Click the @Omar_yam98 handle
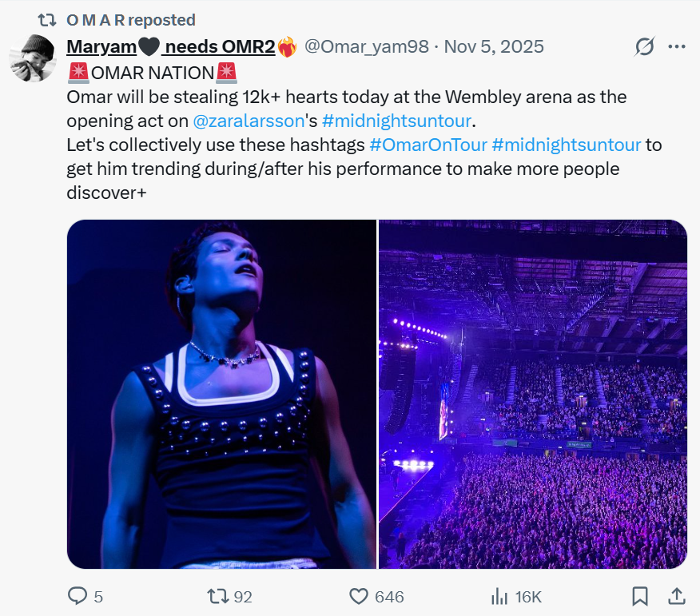Image resolution: width=700 pixels, height=616 pixels. pos(367,47)
